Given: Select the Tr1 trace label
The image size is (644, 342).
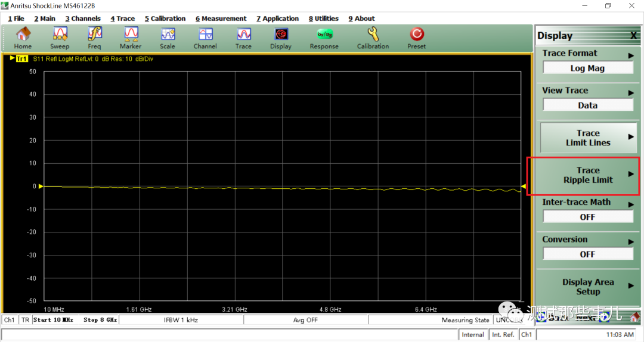Looking at the screenshot, I should [22, 59].
